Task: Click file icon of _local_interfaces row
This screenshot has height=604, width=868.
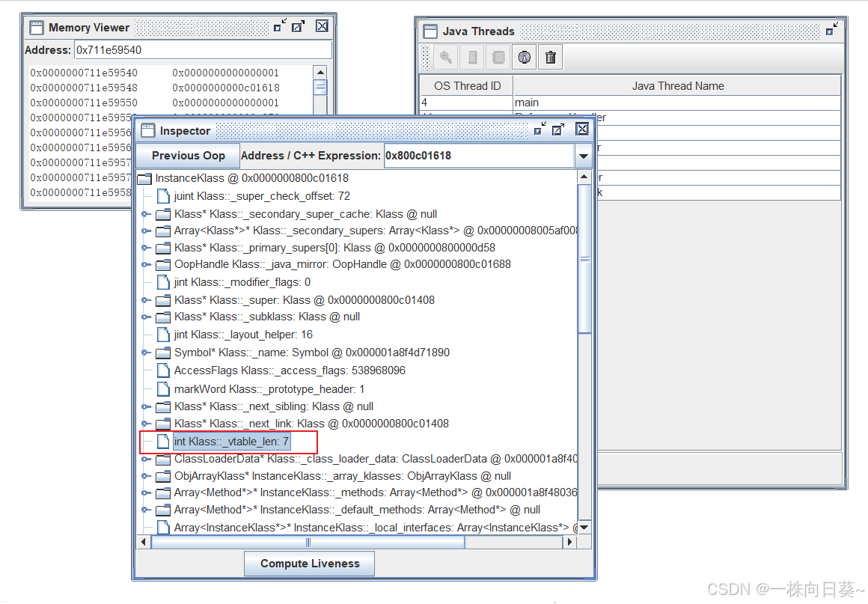Action: 163,528
